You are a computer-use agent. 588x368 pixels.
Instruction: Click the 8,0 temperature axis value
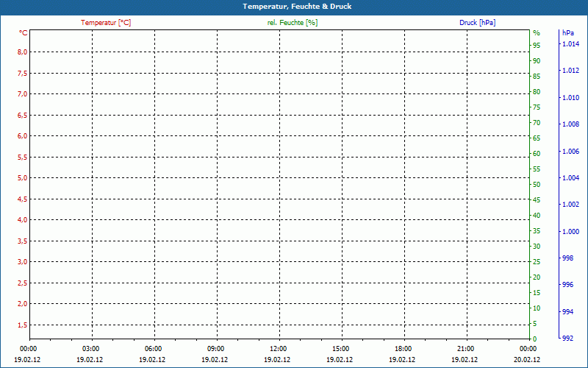click(23, 52)
